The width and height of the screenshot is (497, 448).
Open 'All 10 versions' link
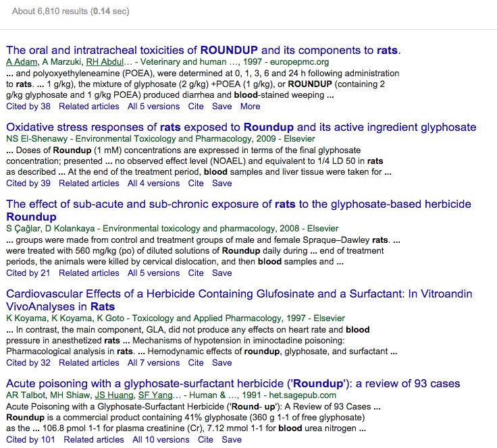(161, 439)
